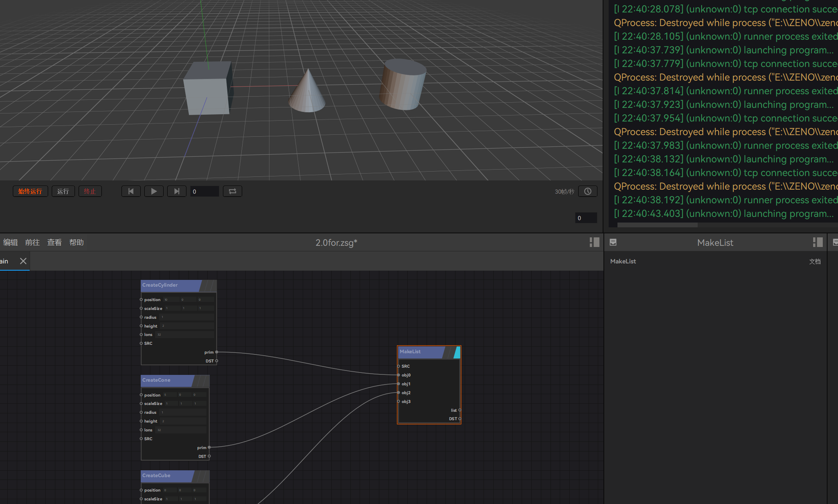838x504 pixels.
Task: Open the 帮助 menu
Action: coord(77,242)
